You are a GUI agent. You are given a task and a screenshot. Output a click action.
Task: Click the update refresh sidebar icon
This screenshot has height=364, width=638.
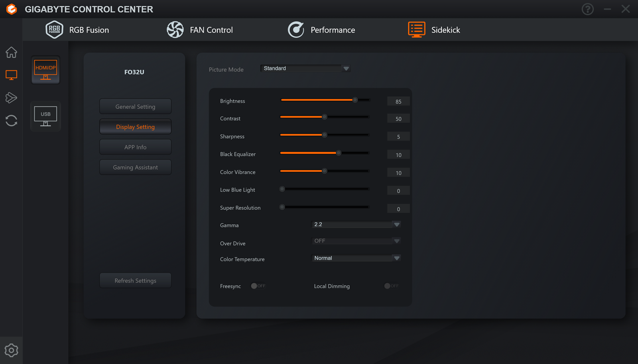(11, 120)
